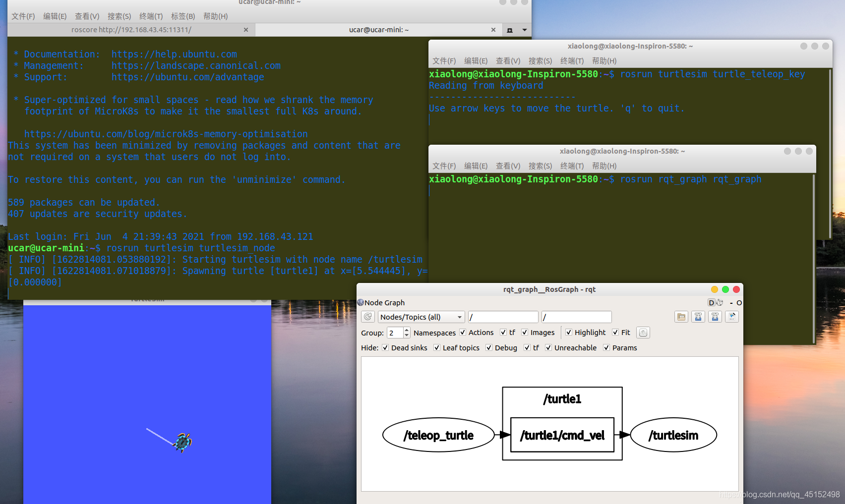
Task: Switch to the roscore terminal tab
Action: click(131, 30)
